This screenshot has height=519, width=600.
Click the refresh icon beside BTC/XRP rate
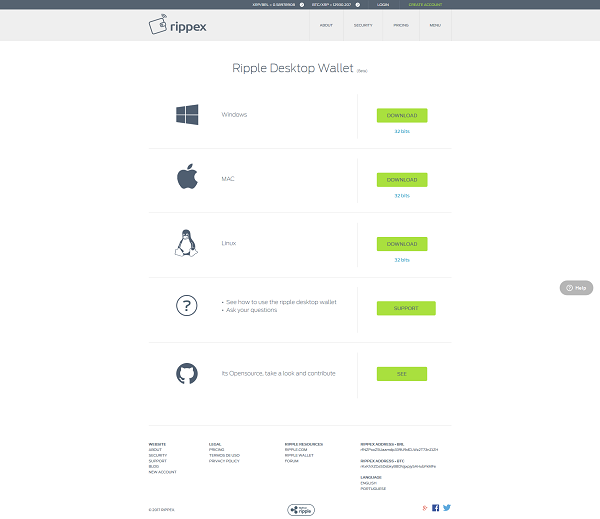tap(358, 5)
